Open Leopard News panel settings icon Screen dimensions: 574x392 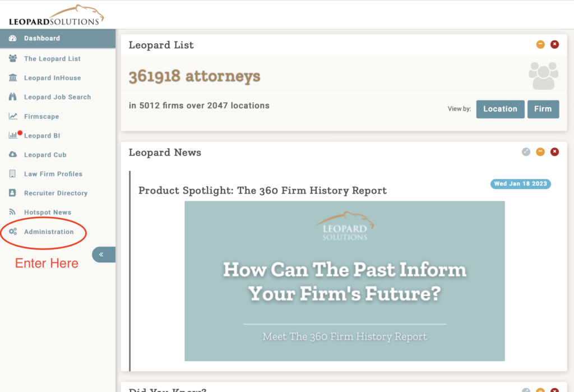(x=526, y=151)
